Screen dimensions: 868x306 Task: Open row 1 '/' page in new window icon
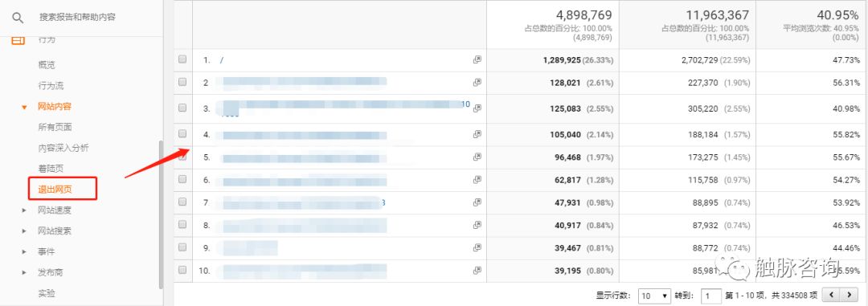click(477, 59)
